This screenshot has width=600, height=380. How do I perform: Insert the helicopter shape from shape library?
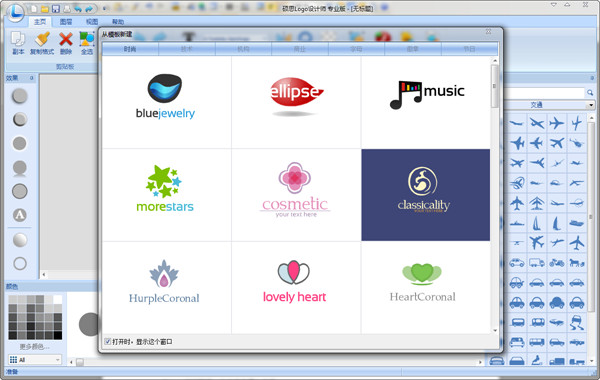pyautogui.click(x=576, y=143)
